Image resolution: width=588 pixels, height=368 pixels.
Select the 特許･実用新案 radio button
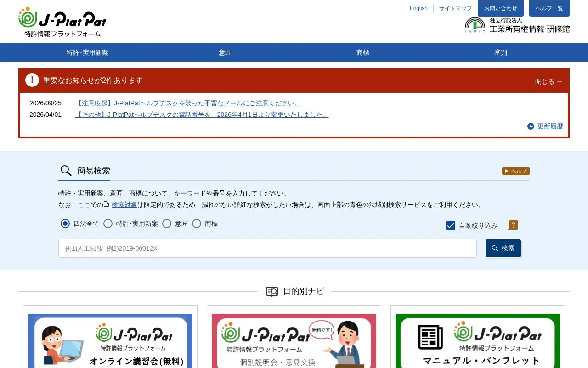point(108,224)
